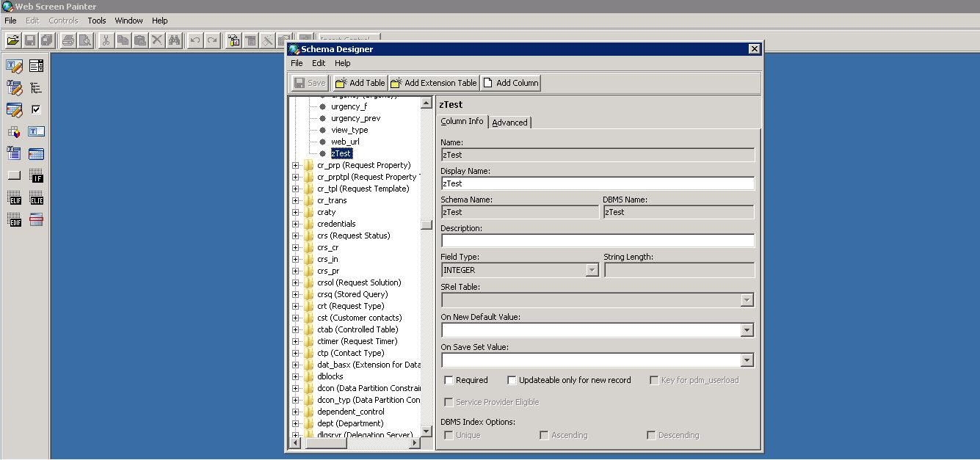The height and width of the screenshot is (460, 980).
Task: Select the ENDIF macro control icon
Action: click(14, 220)
